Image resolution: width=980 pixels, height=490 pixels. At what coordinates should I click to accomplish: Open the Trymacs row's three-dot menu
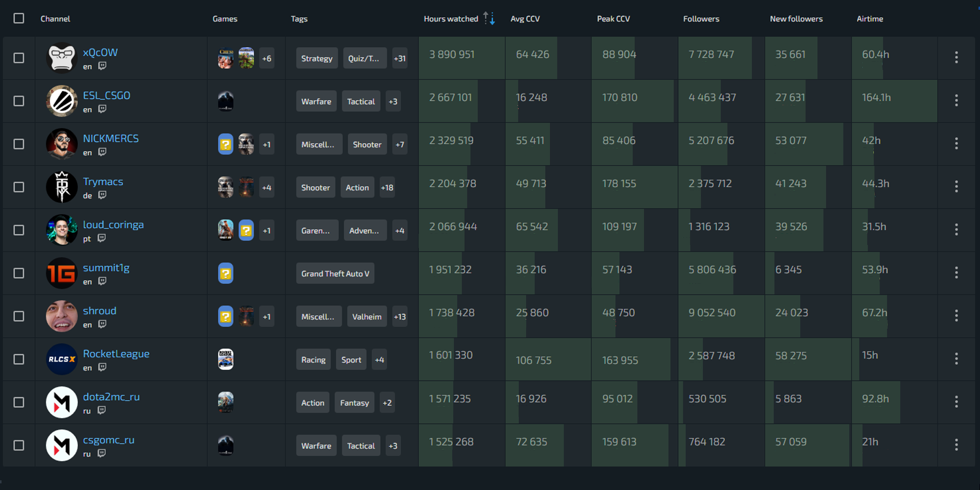[x=956, y=187]
